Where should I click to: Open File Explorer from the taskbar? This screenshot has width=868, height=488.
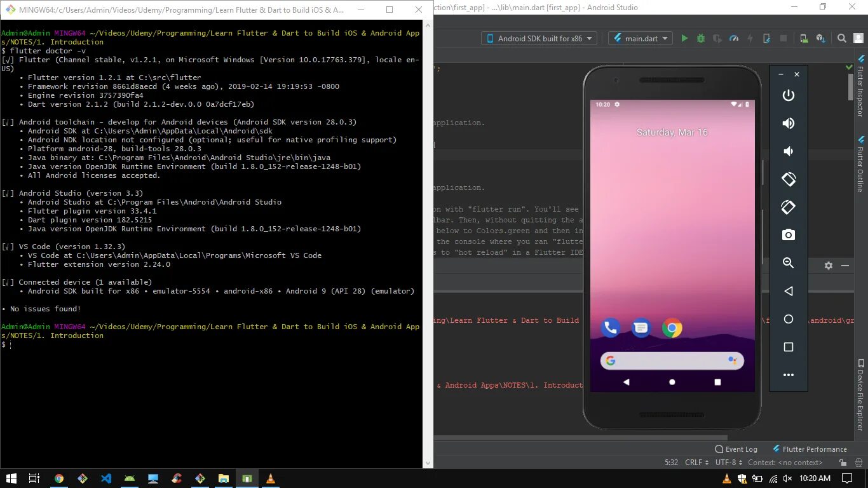tap(224, 478)
